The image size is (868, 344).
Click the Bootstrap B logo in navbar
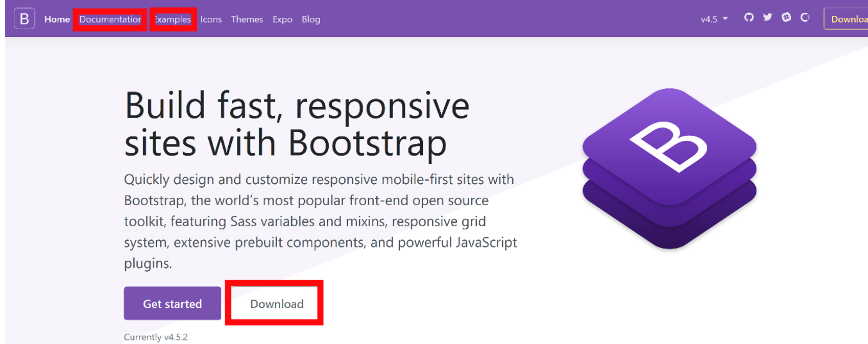(25, 19)
